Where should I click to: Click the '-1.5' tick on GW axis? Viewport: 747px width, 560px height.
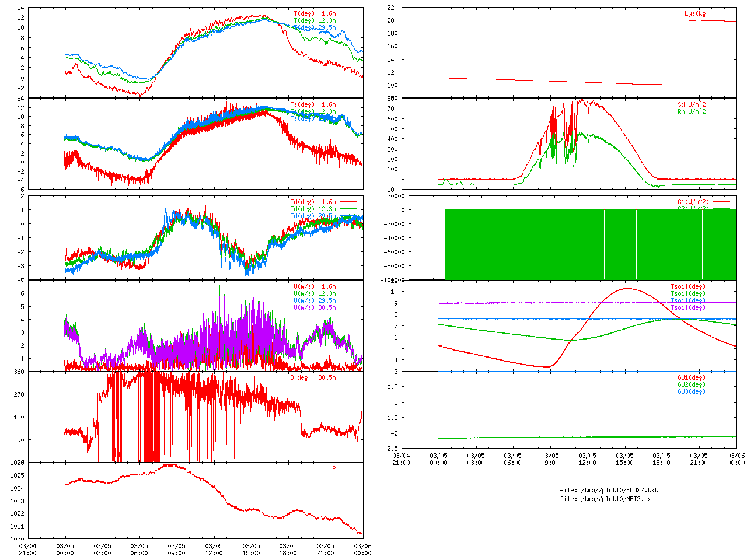pyautogui.click(x=390, y=418)
